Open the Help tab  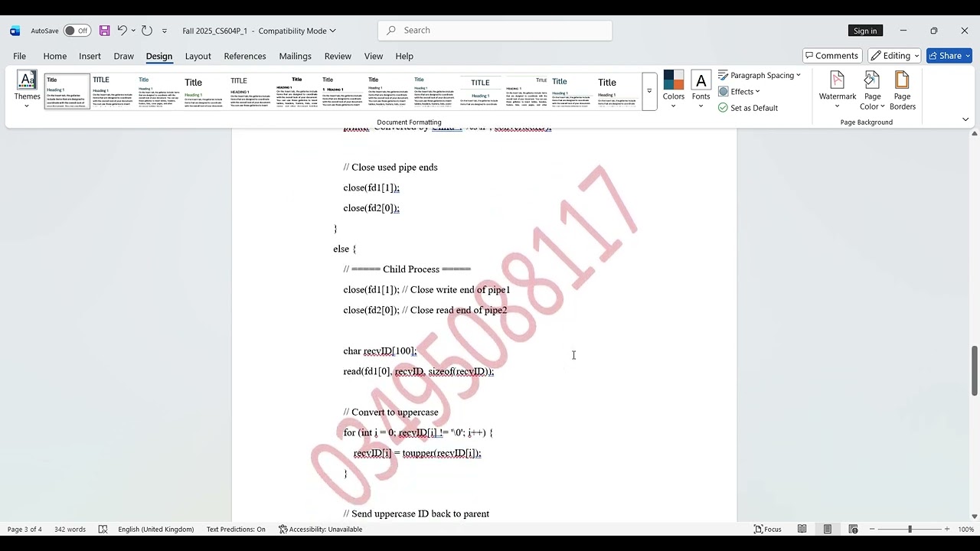pyautogui.click(x=404, y=56)
